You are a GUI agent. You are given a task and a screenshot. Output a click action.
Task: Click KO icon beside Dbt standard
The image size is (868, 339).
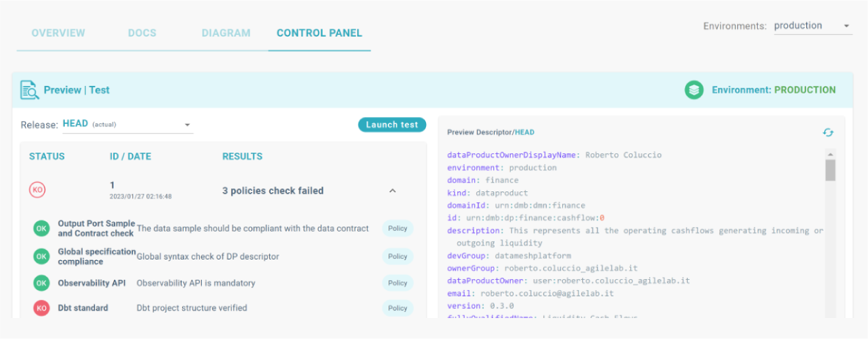[41, 308]
